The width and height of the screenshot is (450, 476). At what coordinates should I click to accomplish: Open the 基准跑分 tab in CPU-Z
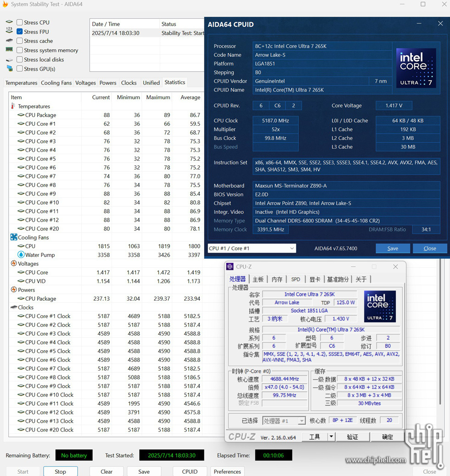[337, 279]
